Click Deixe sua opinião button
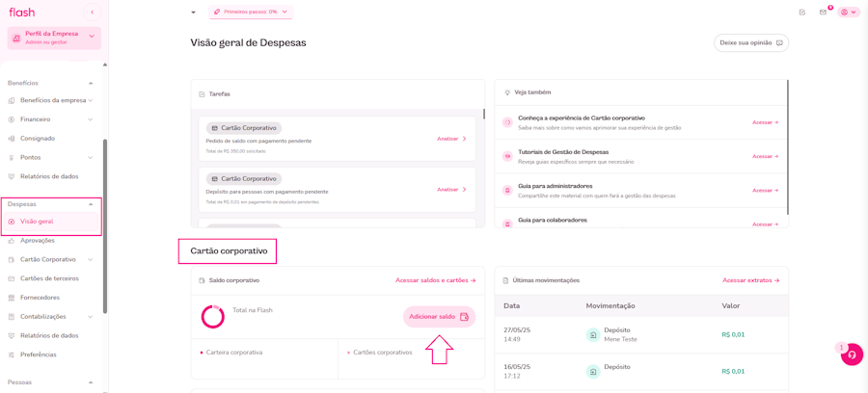Screen dimensions: 868x393 coord(751,42)
